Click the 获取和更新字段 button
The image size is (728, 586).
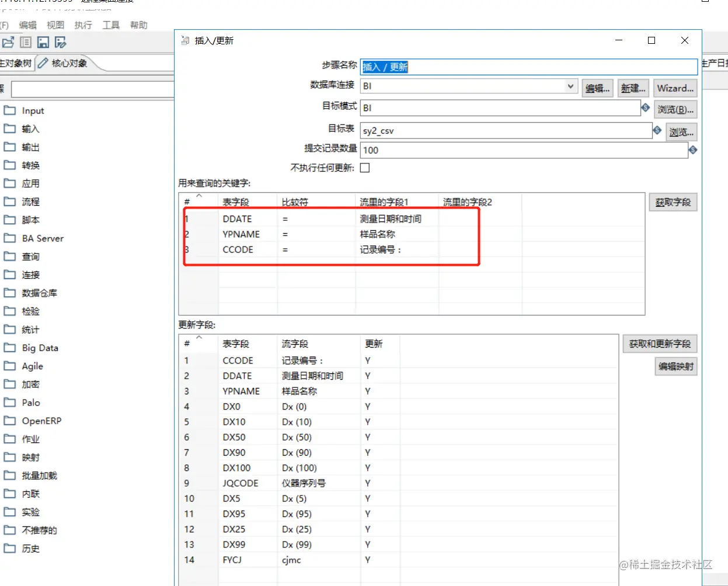(x=660, y=344)
